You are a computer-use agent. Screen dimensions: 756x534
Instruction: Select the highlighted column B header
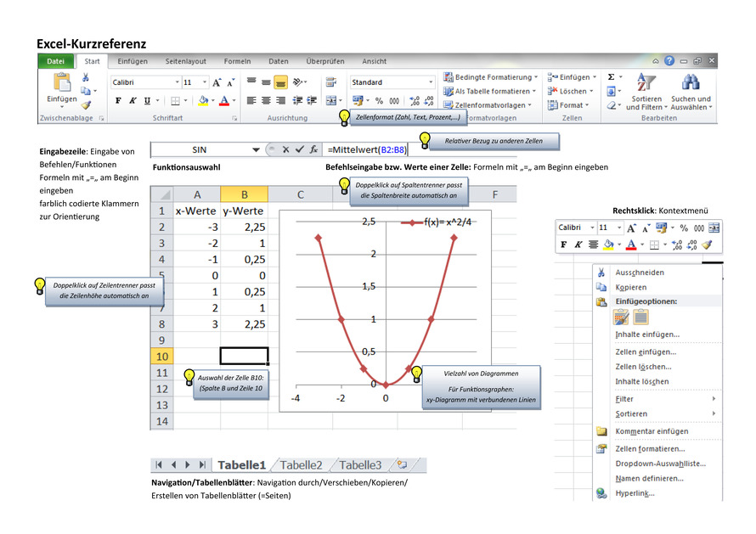click(x=244, y=194)
